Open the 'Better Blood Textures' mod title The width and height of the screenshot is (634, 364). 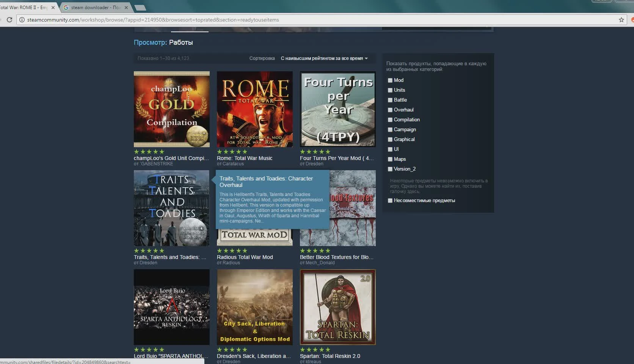(x=336, y=257)
